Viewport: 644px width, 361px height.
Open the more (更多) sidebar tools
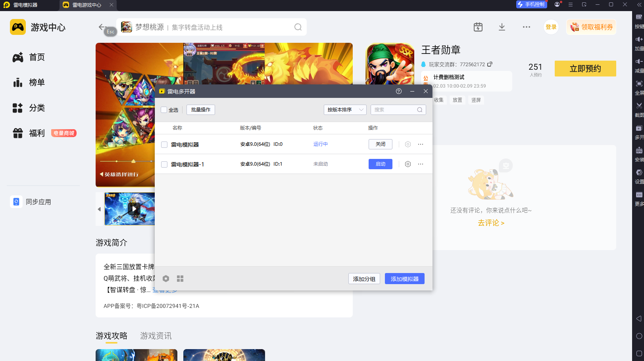tap(639, 195)
